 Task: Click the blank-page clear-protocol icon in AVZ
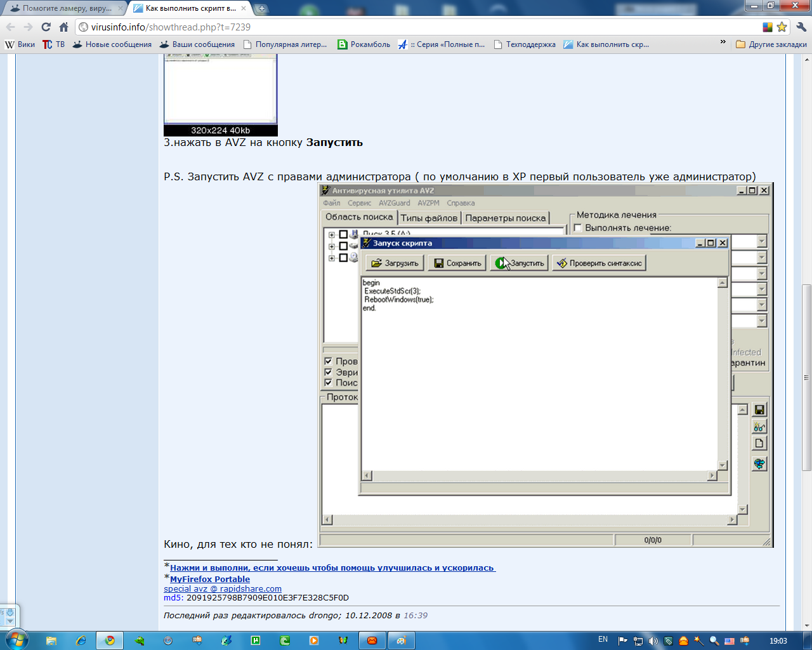click(759, 443)
